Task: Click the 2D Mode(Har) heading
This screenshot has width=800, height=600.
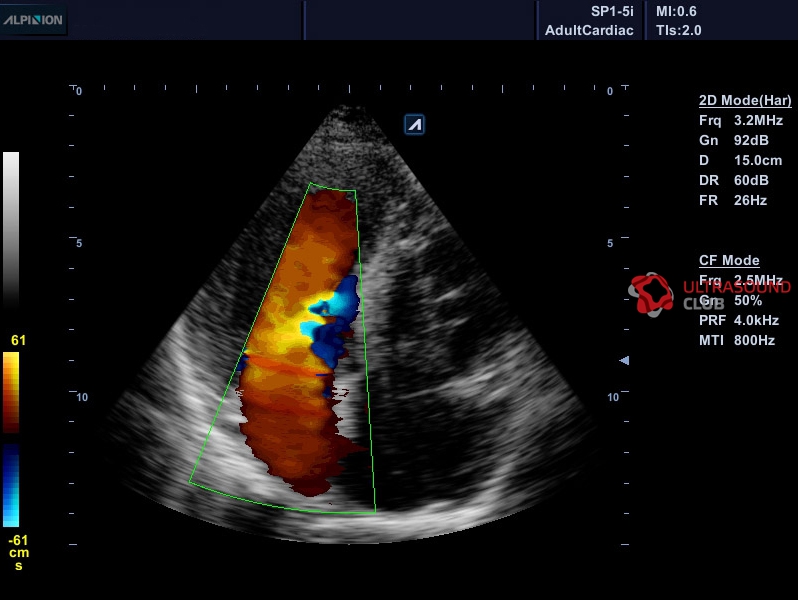Action: coord(745,101)
